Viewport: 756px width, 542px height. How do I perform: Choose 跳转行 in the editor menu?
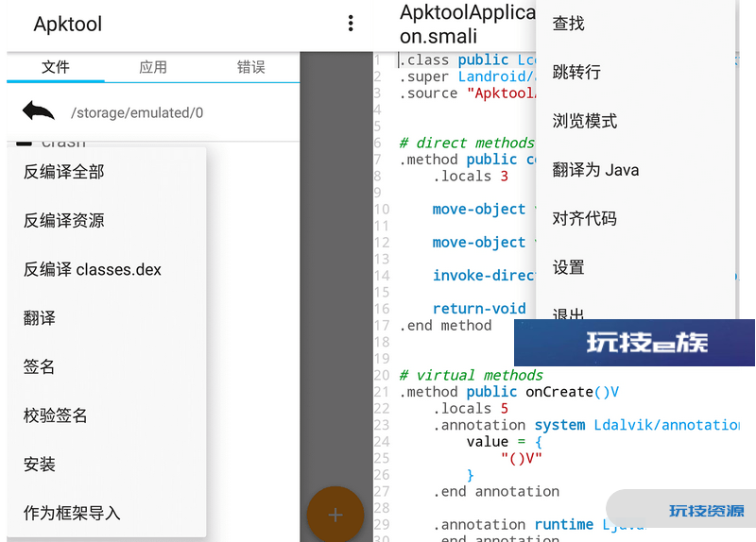click(635, 73)
